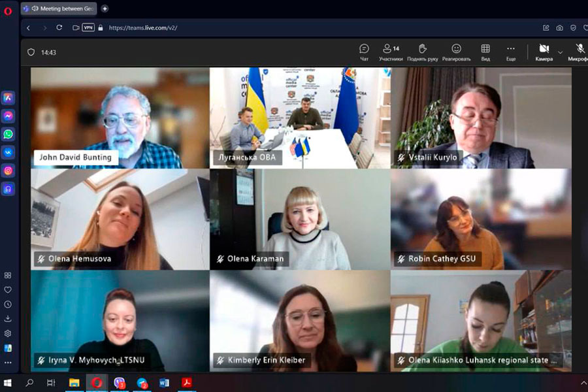The image size is (588, 392).
Task: Select the Meeting between tab
Action: (59, 8)
